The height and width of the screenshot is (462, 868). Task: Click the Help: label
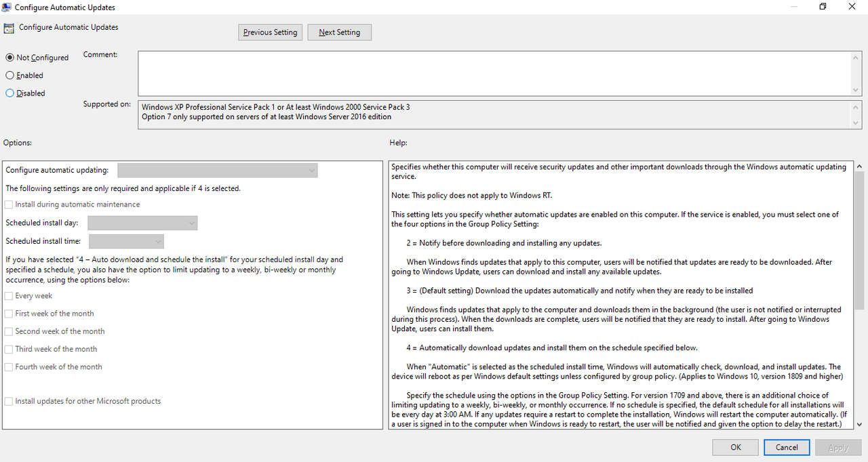click(398, 143)
